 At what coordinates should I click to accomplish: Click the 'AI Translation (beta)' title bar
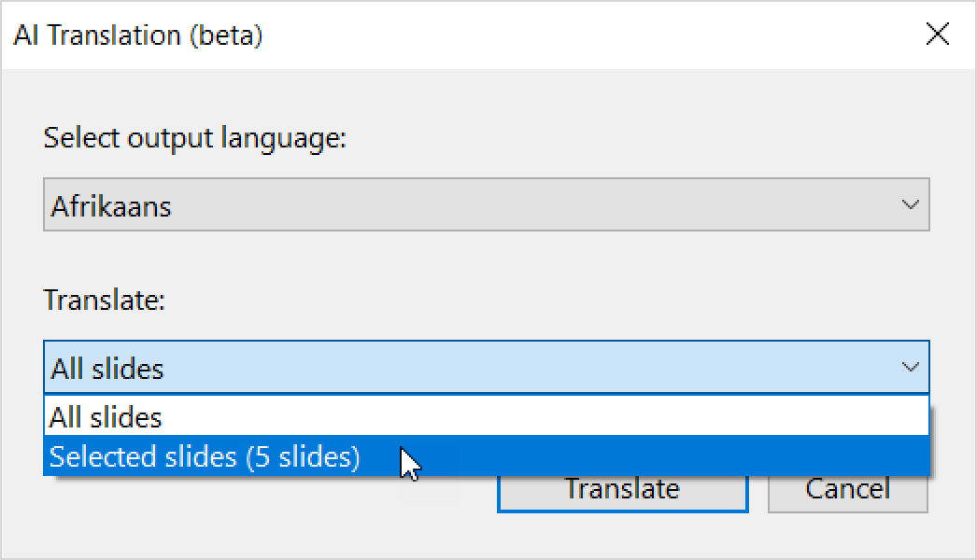pyautogui.click(x=138, y=35)
